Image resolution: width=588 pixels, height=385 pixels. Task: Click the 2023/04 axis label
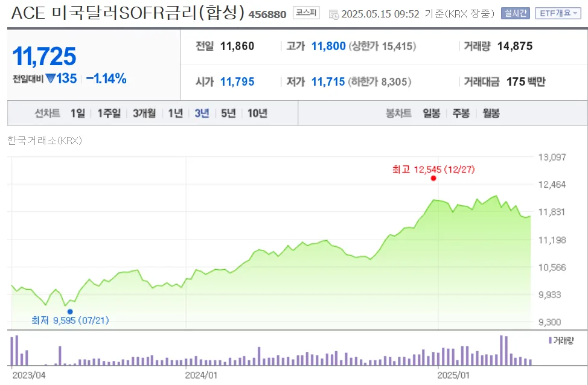29,375
